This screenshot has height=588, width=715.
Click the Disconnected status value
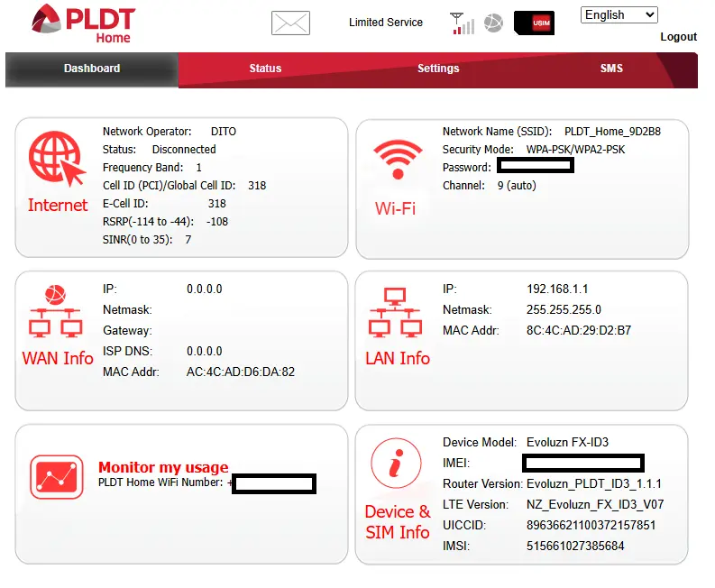(184, 150)
